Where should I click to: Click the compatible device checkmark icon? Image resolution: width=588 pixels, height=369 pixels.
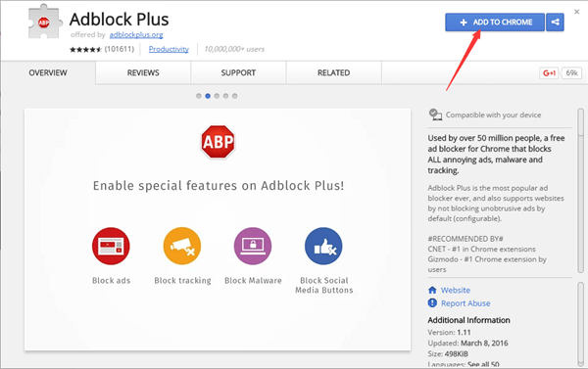[435, 115]
